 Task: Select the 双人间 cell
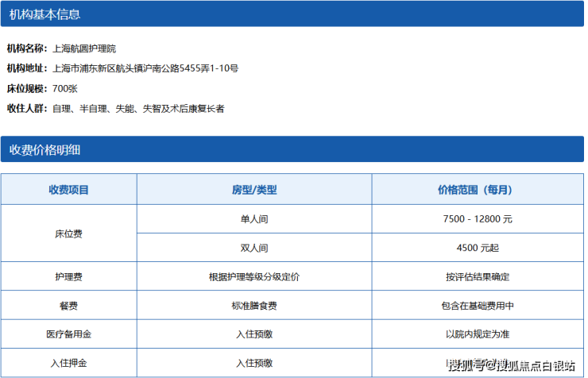pyautogui.click(x=254, y=248)
